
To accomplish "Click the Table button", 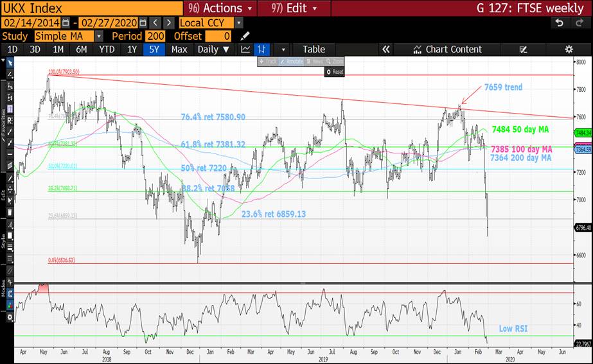I will point(314,49).
